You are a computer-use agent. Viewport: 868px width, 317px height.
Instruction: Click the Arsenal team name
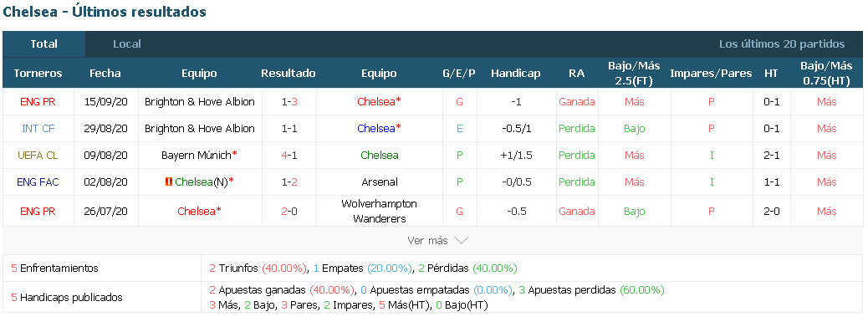pyautogui.click(x=379, y=182)
